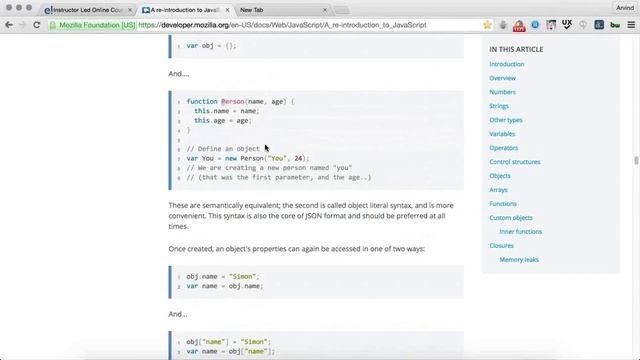The height and width of the screenshot is (360, 640).
Task: Open the Operators section link
Action: 504,148
